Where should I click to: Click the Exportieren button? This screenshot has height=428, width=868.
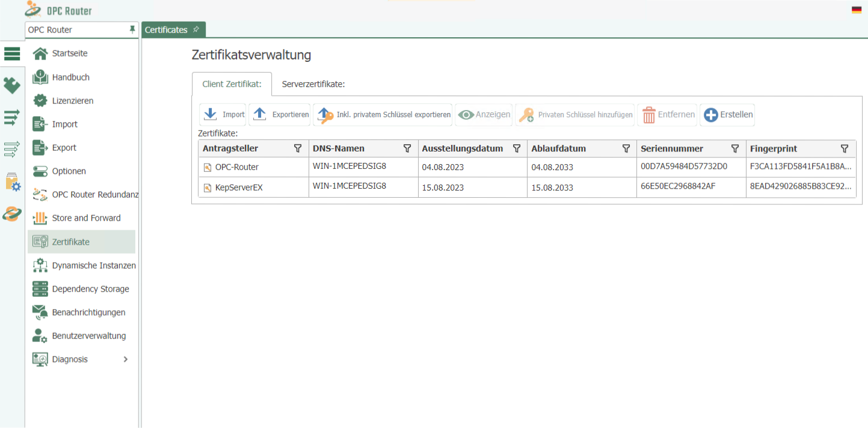tap(279, 114)
